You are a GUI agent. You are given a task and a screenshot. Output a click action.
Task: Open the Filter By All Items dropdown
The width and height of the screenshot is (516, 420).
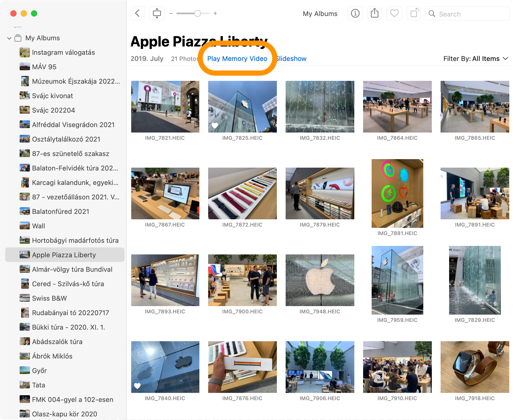click(x=476, y=59)
